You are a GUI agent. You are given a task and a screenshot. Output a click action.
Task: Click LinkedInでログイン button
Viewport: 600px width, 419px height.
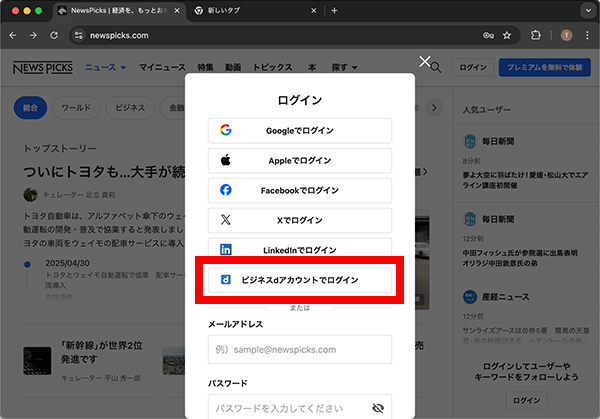coord(300,248)
